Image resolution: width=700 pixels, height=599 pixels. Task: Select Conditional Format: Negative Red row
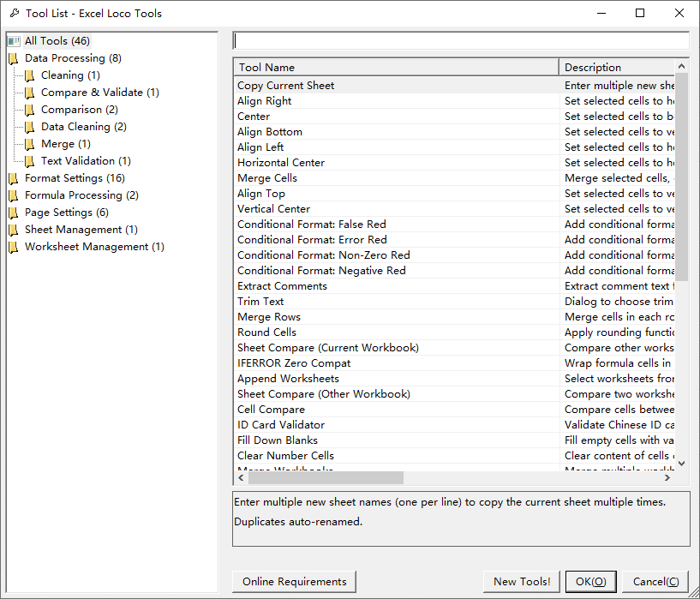454,271
